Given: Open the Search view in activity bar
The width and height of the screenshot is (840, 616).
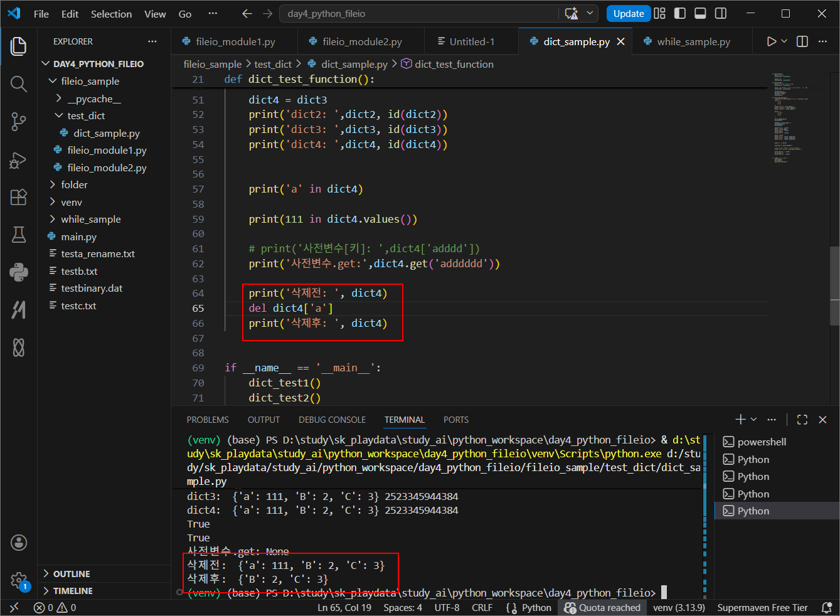Looking at the screenshot, I should coord(19,84).
